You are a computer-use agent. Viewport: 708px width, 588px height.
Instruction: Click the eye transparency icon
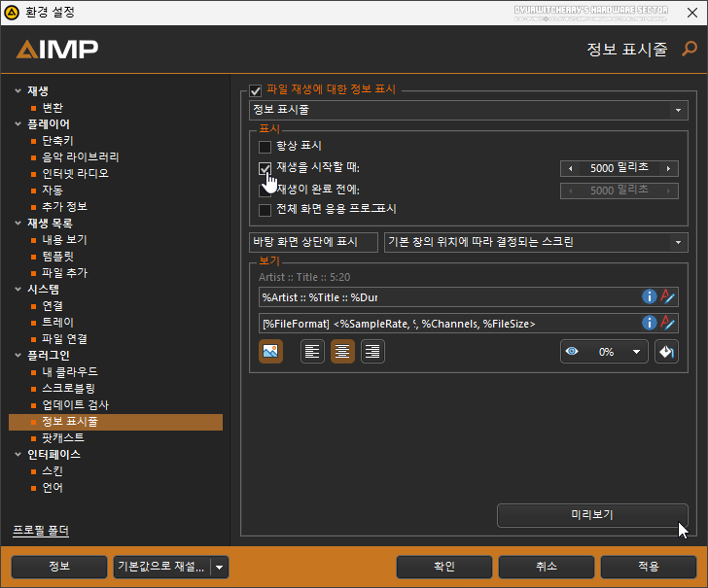(x=572, y=352)
